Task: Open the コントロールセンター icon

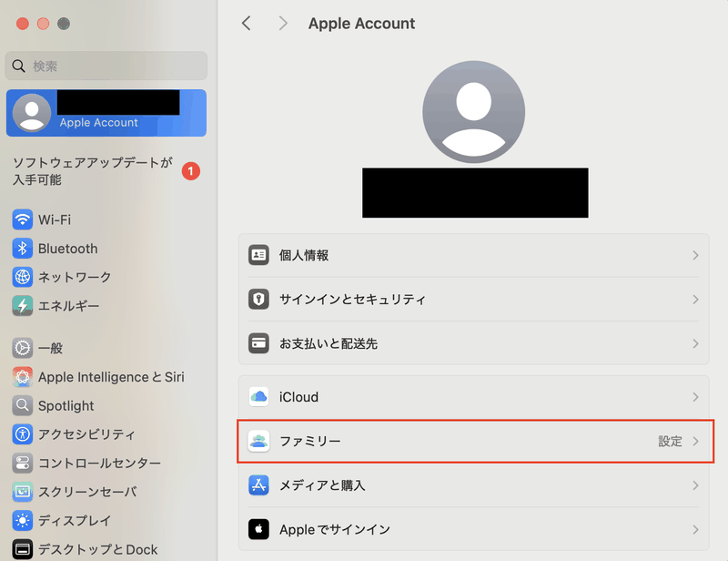Action: click(22, 463)
